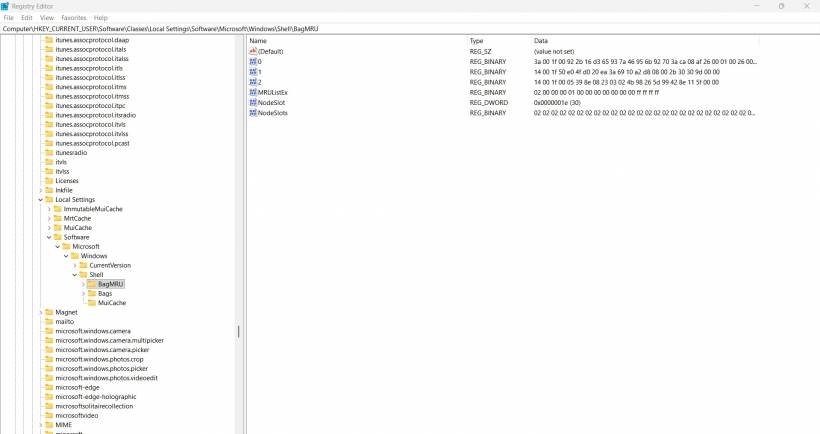Collapse the Shell key node
This screenshot has height=434, width=820.
pos(74,275)
